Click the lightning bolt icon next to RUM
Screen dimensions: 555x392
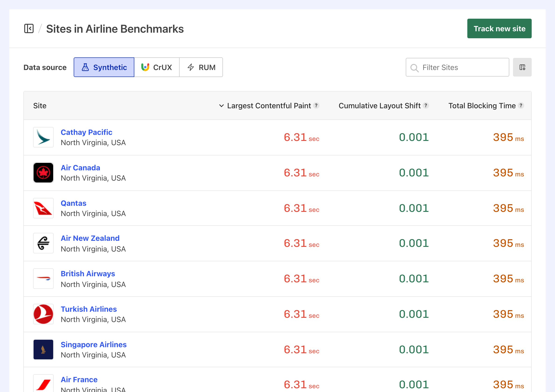pos(191,67)
